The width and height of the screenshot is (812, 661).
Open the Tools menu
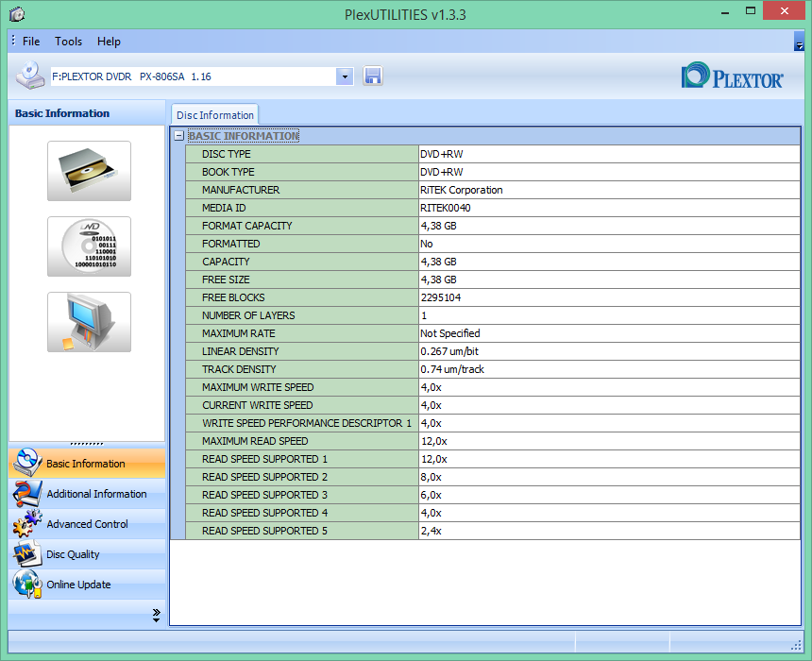click(x=68, y=42)
